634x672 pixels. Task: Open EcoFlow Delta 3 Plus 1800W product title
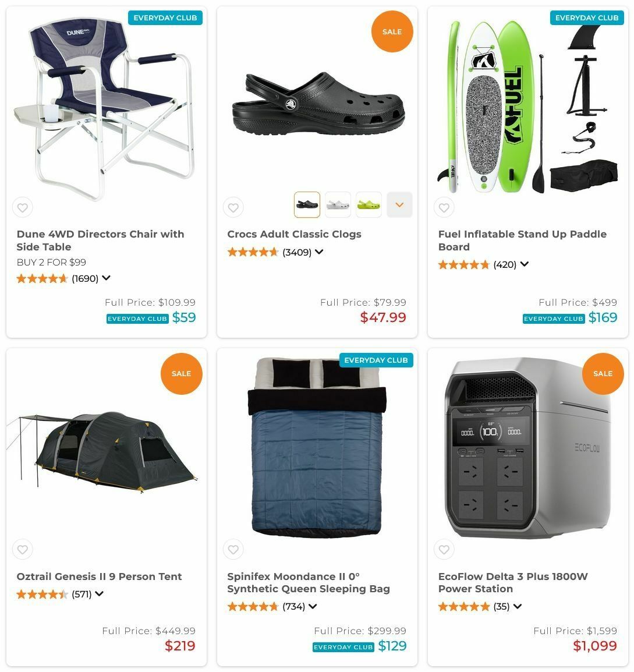513,582
